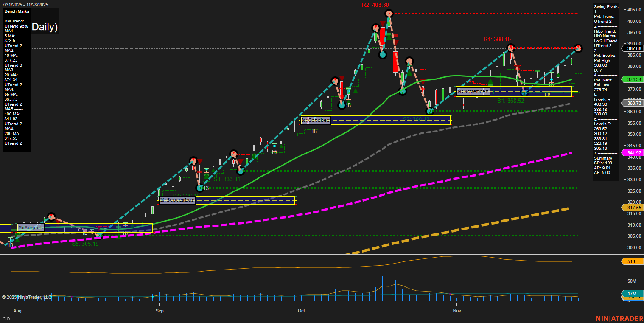Click the Pvt. Evolve: label
Image resolution: width=644 pixels, height=323 pixels.
[605, 56]
